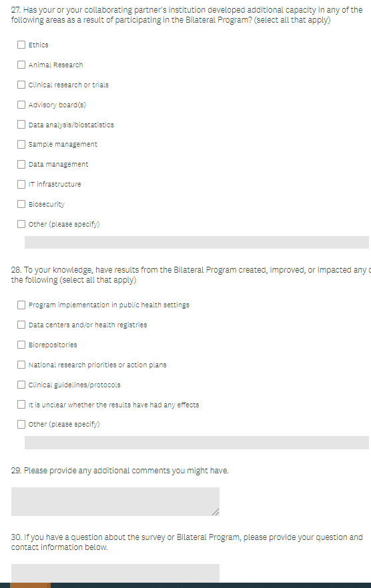Select Sample management checkbox
Viewport: 371px width, 588px height.
[x=21, y=145]
